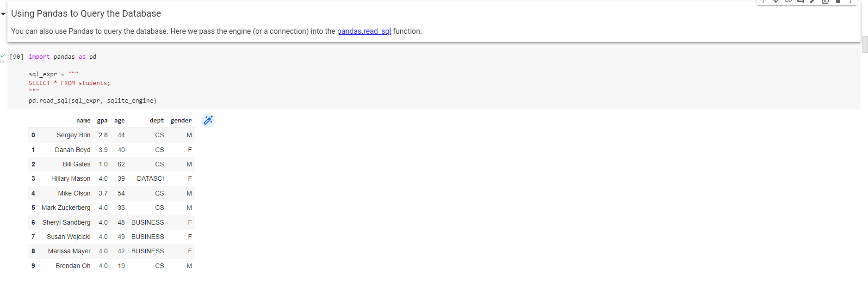Convert dataframe to interactive table with wand icon
868x281 pixels.
[x=208, y=120]
